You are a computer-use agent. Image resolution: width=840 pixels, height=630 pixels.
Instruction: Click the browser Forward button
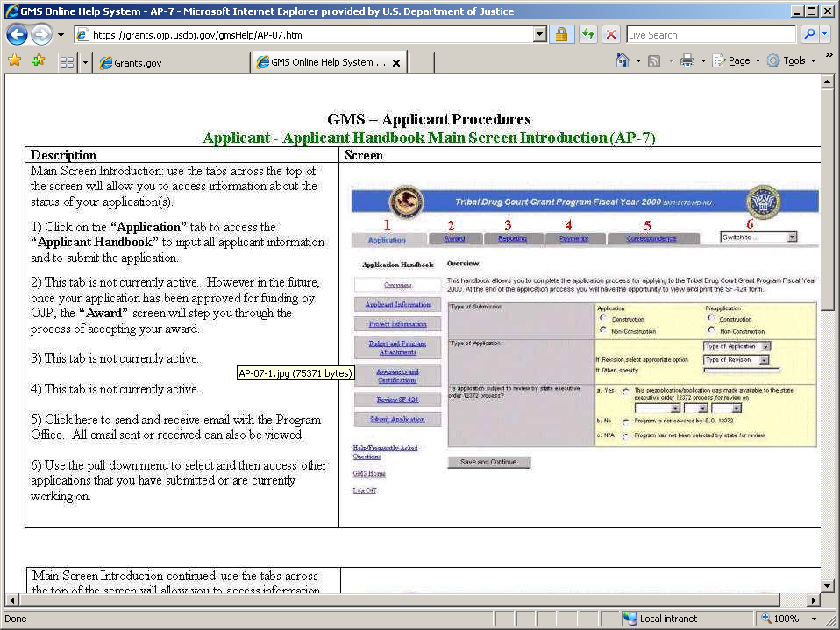[40, 35]
